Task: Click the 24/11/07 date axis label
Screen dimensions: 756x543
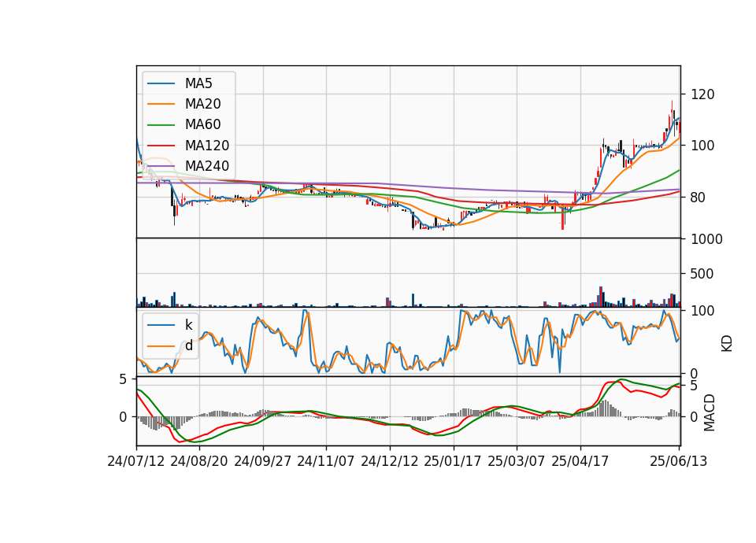Action: click(326, 461)
